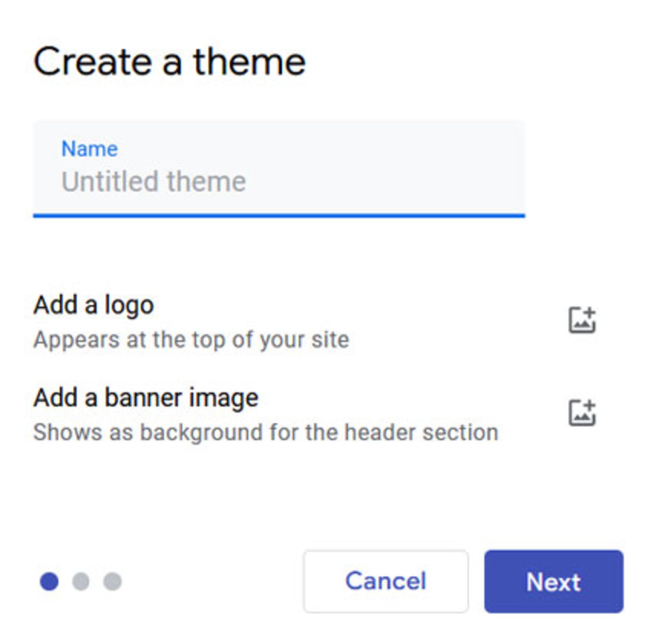The height and width of the screenshot is (644, 656).
Task: Click the Add a logo image upload icon
Action: 582,320
